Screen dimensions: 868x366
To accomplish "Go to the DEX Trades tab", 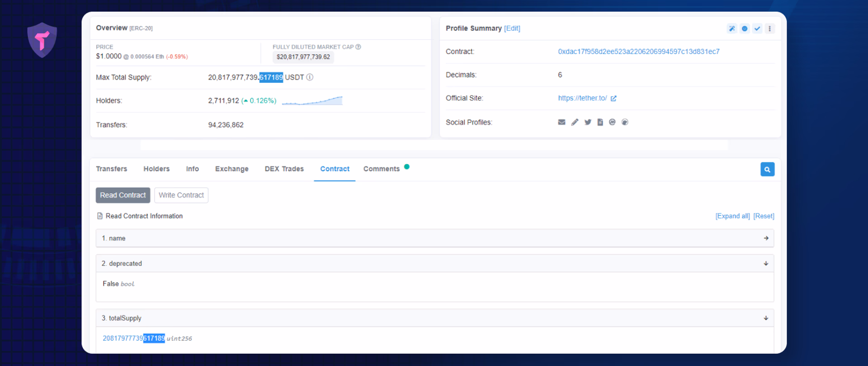I will [284, 169].
